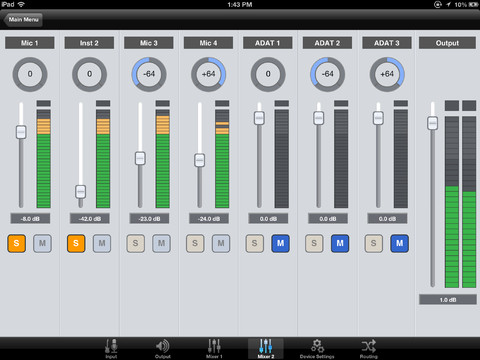Open the Input tab microphone icon
The image size is (480, 360).
pos(111,348)
